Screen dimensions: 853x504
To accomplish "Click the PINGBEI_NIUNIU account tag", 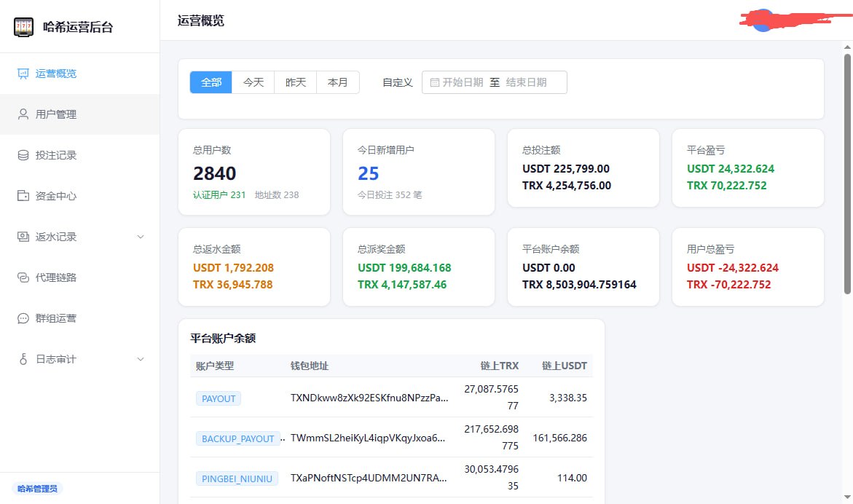I will click(x=237, y=479).
